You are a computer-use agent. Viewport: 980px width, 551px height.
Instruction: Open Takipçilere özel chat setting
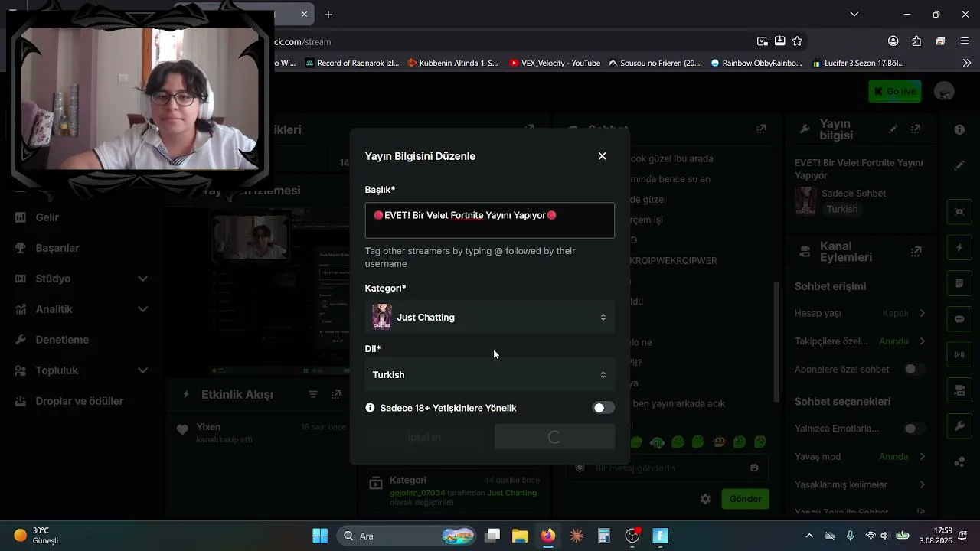point(860,341)
